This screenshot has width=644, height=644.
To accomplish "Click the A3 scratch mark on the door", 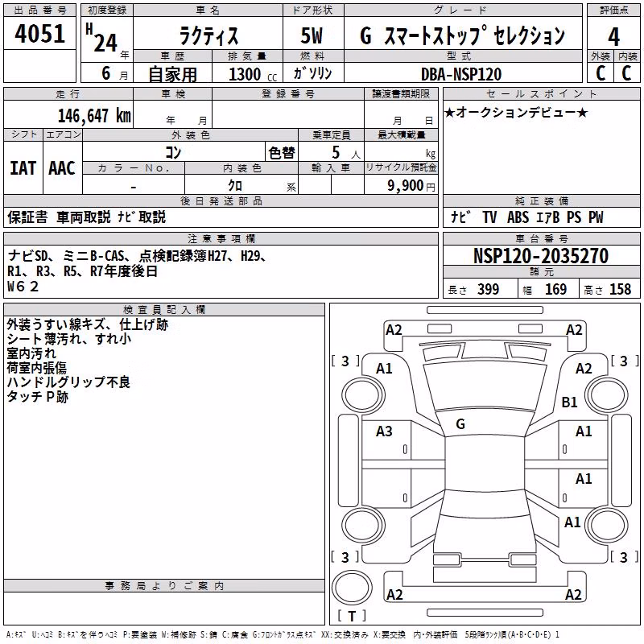I will pyautogui.click(x=384, y=431).
